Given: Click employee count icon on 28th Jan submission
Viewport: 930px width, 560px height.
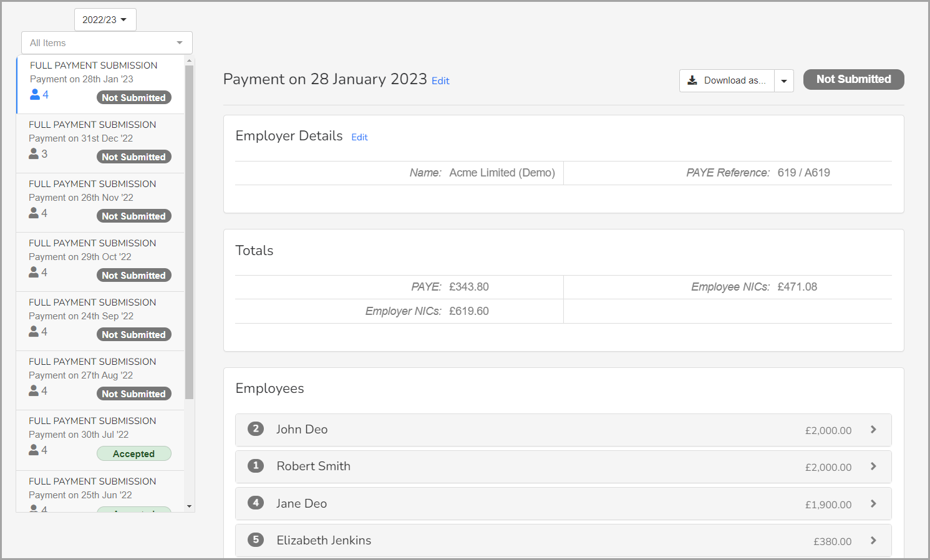Looking at the screenshot, I should coord(35,94).
